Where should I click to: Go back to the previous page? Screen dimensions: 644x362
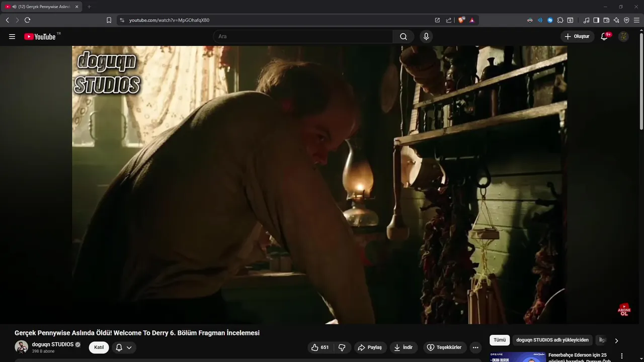[x=7, y=20]
